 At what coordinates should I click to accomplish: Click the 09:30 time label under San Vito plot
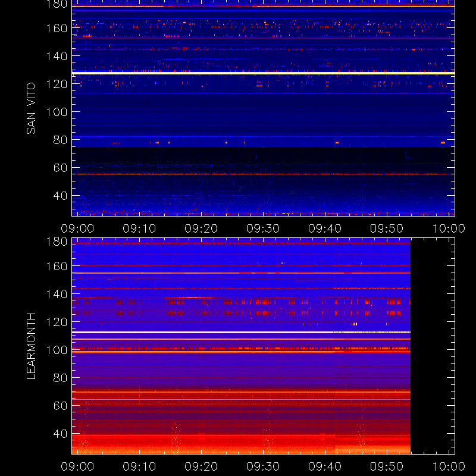coord(263,228)
